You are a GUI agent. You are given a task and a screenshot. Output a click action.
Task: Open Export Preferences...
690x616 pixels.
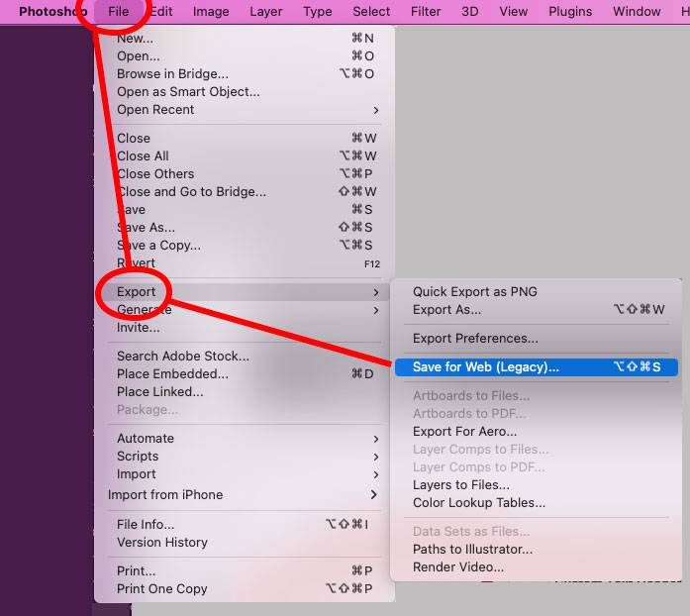point(537,339)
